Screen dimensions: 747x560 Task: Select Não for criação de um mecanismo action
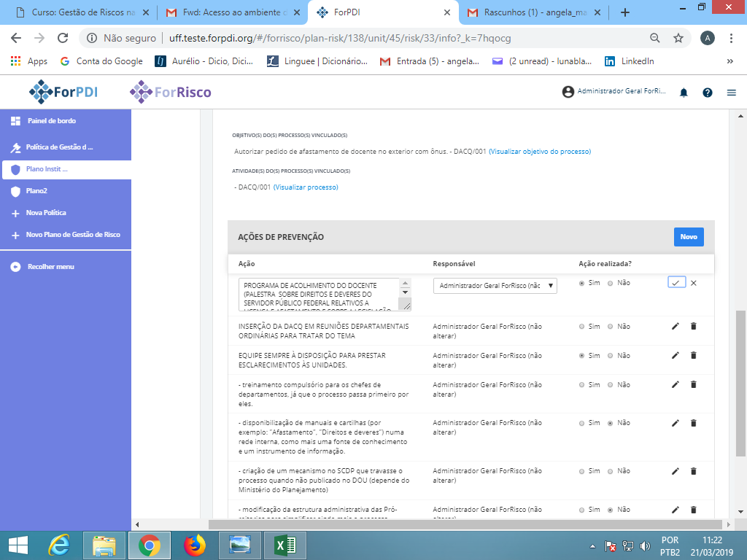pyautogui.click(x=611, y=472)
